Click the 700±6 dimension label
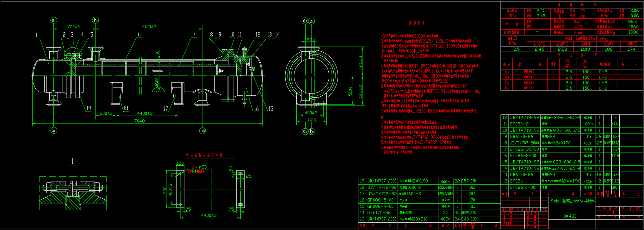 [74, 27]
